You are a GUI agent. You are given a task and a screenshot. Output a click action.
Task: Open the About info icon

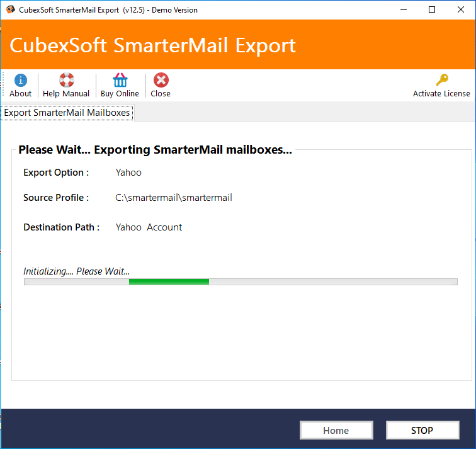20,81
